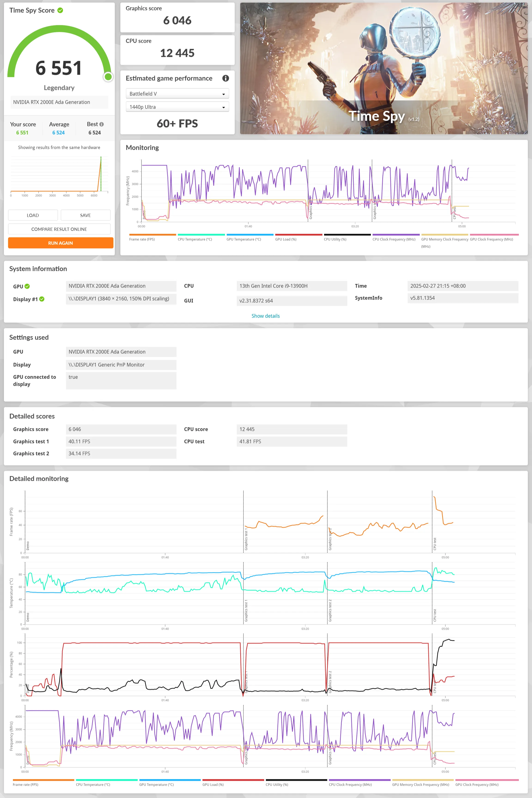The image size is (532, 798).
Task: Toggle GPU Load legend under Detailed monitoring
Action: [x=233, y=783]
